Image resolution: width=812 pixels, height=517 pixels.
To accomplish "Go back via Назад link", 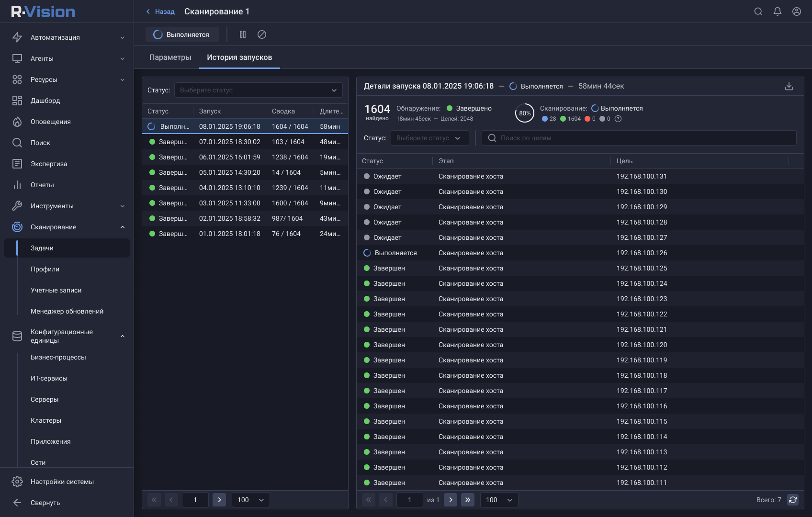I will pyautogui.click(x=160, y=11).
